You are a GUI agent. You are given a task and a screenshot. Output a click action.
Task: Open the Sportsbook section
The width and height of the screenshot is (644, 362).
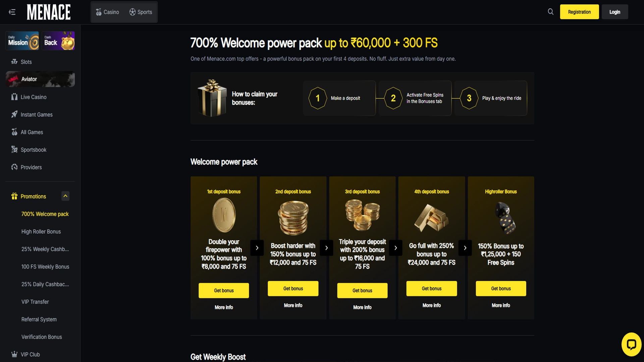tap(33, 149)
